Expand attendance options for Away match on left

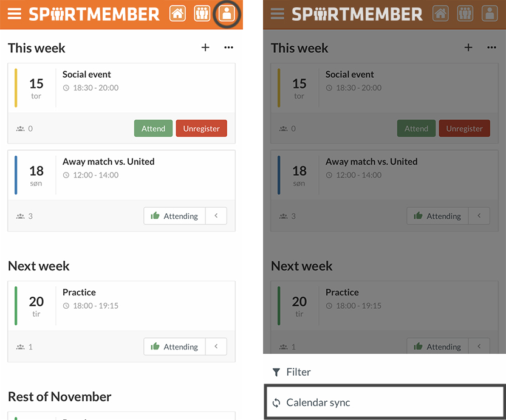click(x=216, y=216)
